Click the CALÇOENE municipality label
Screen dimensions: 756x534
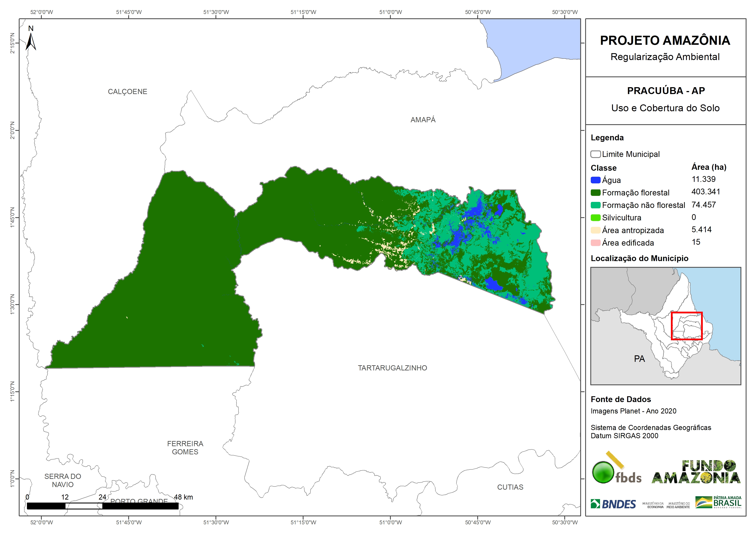pos(127,92)
